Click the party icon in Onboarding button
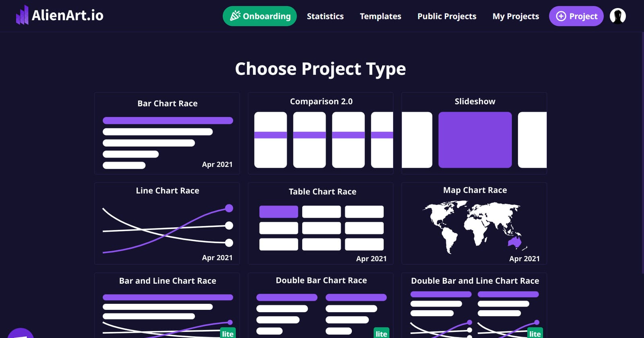This screenshot has height=338, width=644. point(235,16)
